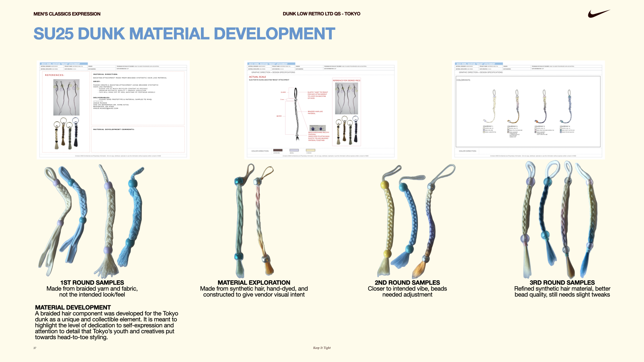Click the lavender Color Direction swatch
The width and height of the screenshot is (644, 362).
pyautogui.click(x=294, y=150)
